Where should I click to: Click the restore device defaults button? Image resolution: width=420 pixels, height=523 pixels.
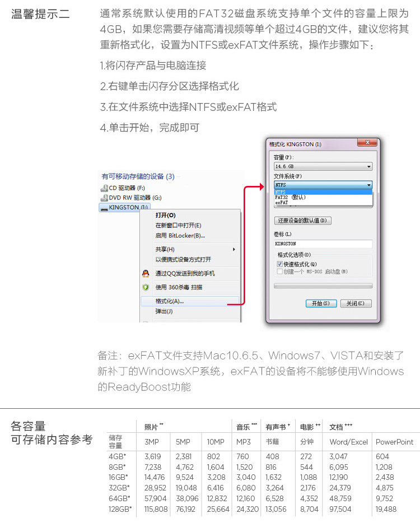coord(302,221)
